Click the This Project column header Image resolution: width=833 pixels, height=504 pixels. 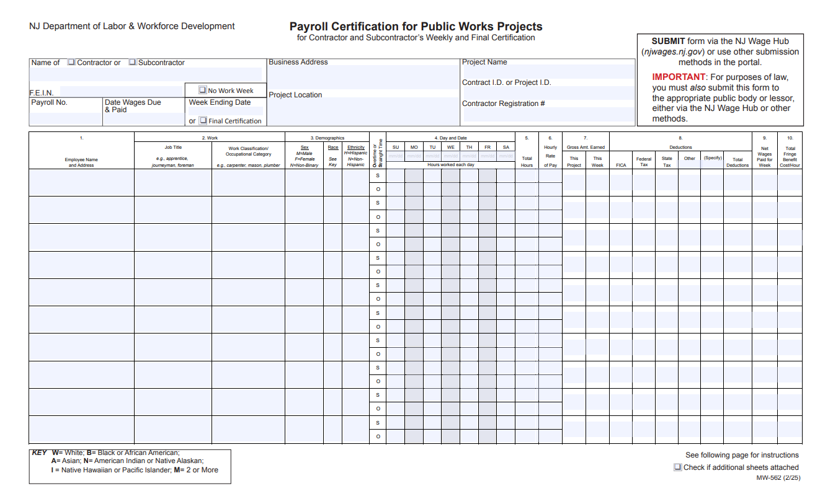click(574, 162)
